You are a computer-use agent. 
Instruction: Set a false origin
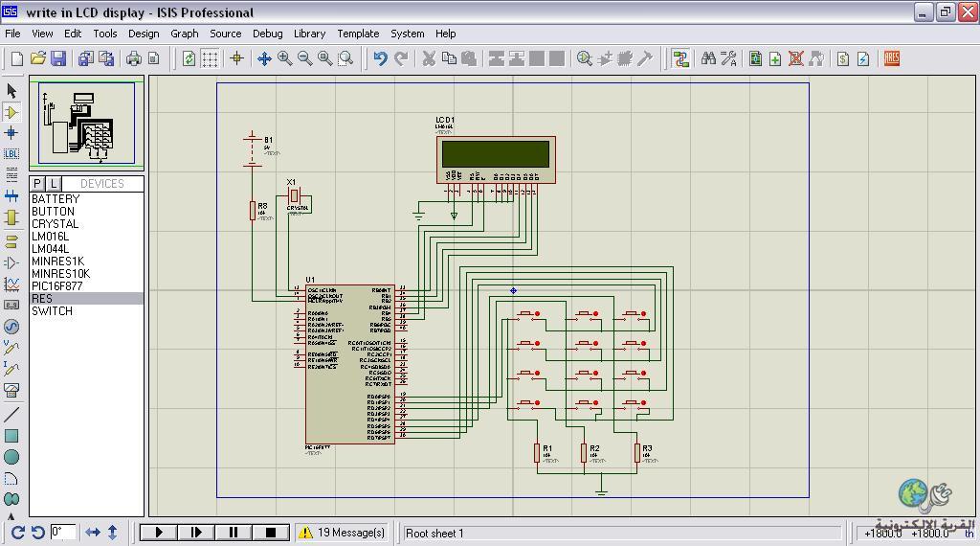pyautogui.click(x=237, y=58)
